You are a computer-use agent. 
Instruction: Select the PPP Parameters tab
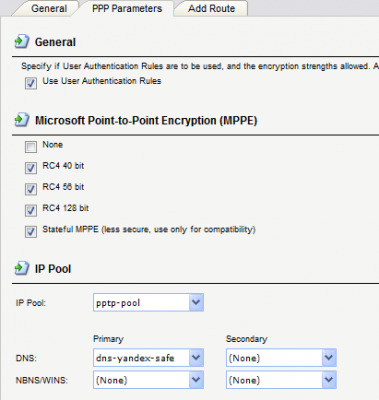click(x=127, y=8)
